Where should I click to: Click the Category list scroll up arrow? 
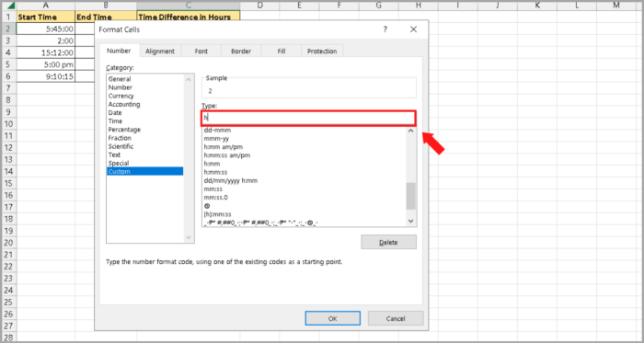pos(189,79)
